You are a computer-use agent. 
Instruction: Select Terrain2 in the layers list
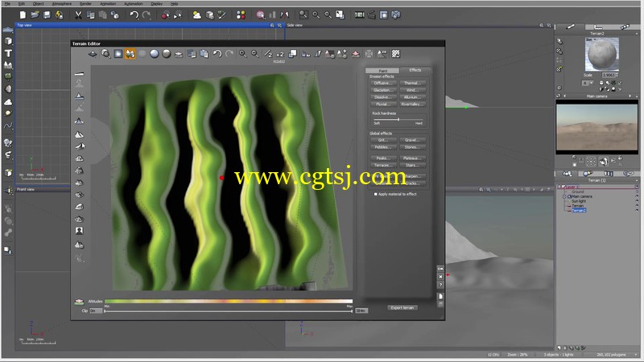tap(579, 210)
